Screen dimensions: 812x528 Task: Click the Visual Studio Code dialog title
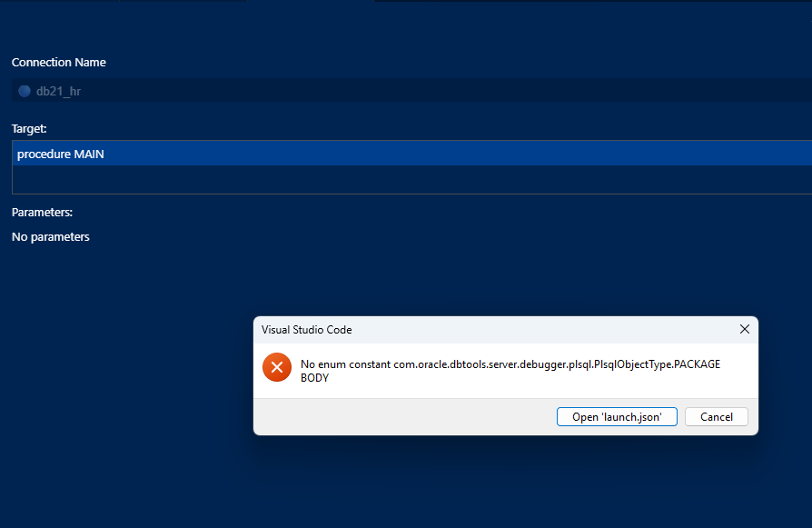pos(306,330)
